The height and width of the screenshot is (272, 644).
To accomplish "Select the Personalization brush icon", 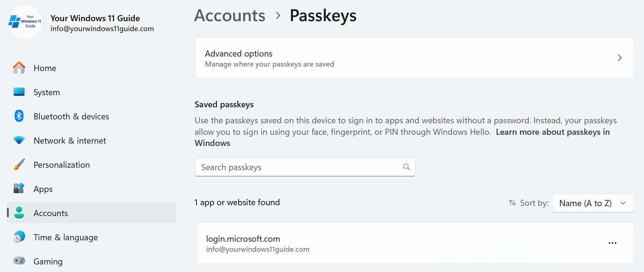I will (19, 164).
